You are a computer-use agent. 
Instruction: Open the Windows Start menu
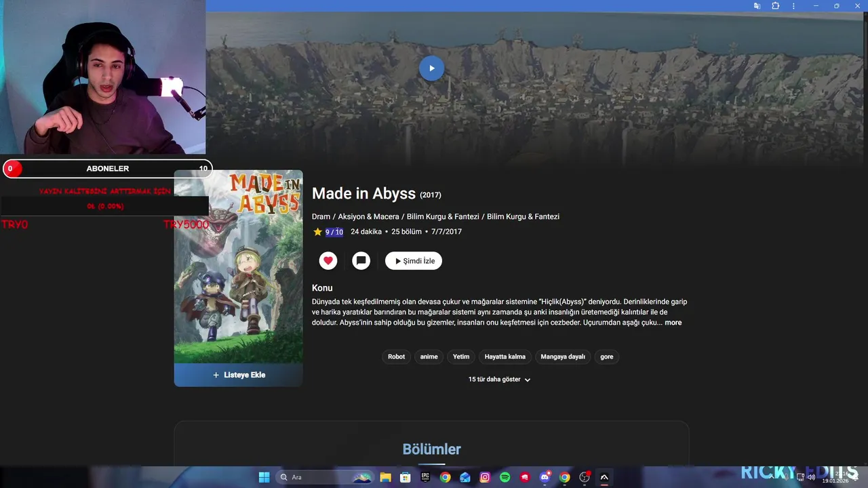point(264,477)
